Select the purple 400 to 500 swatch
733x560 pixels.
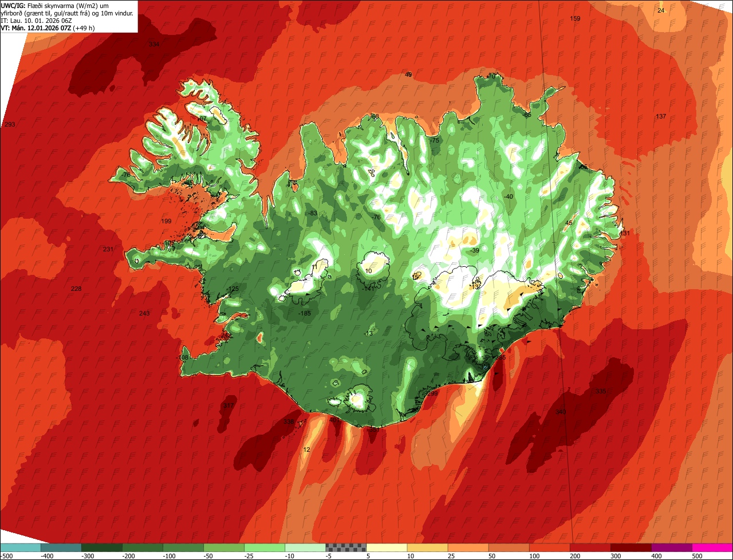tap(671, 547)
